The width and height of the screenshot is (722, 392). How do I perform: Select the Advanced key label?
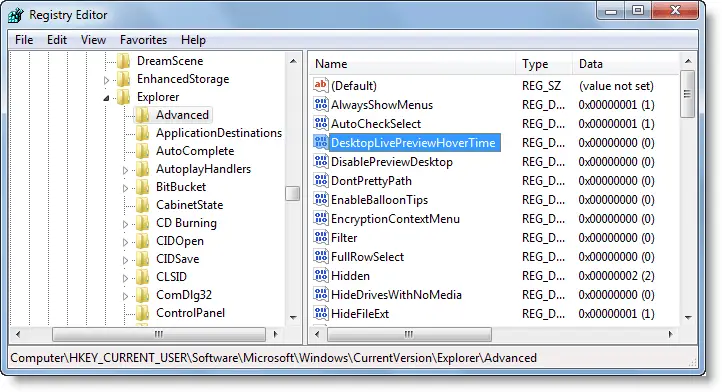[182, 115]
